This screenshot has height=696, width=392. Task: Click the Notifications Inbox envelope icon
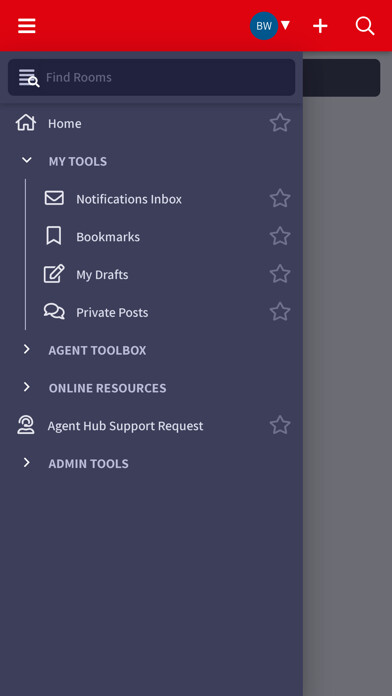(x=54, y=198)
